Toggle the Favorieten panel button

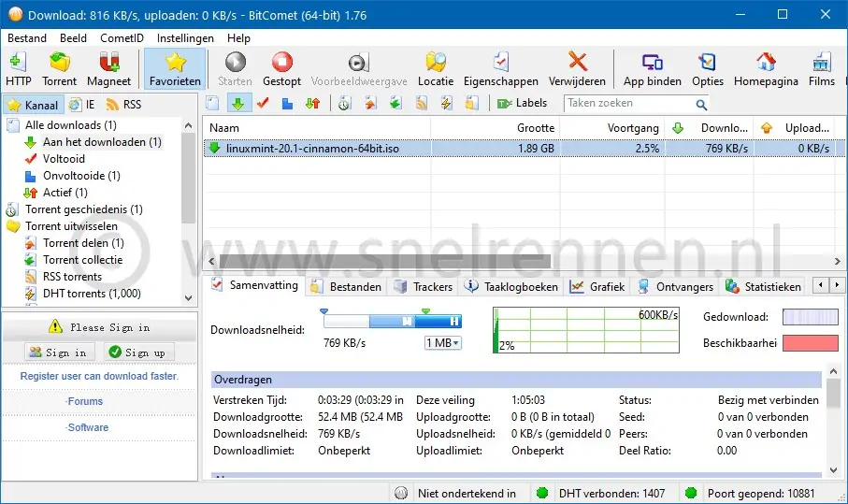(175, 68)
